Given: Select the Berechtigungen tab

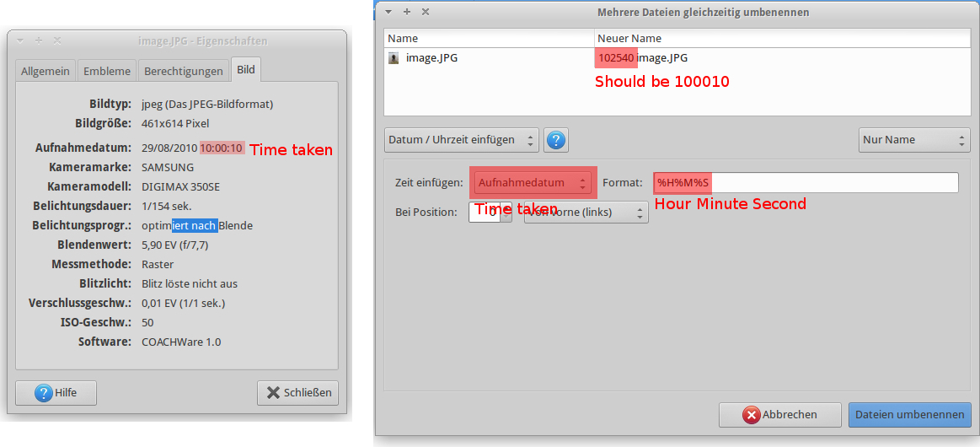Looking at the screenshot, I should (x=183, y=71).
